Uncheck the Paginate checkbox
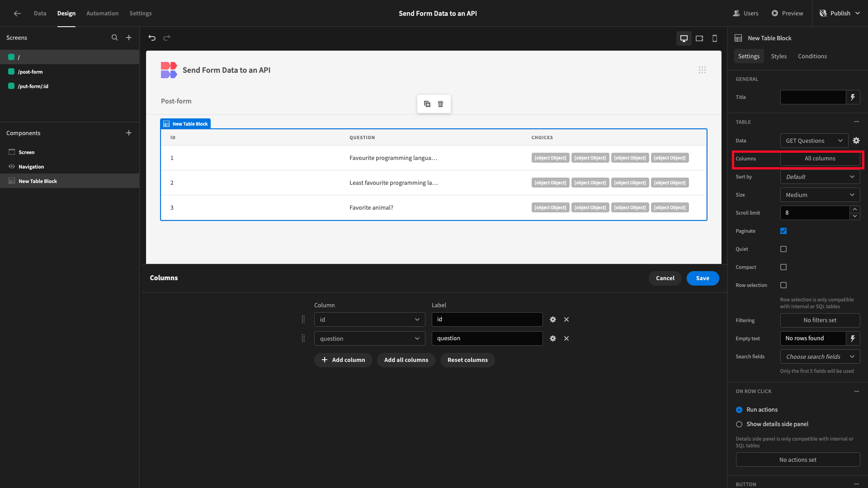868x488 pixels. (783, 231)
